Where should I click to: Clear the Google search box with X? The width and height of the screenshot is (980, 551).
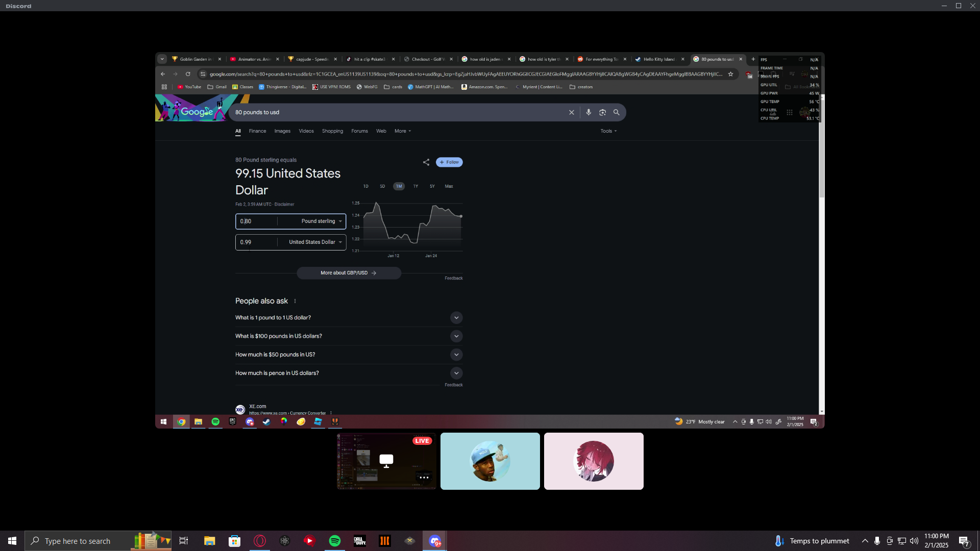[571, 112]
